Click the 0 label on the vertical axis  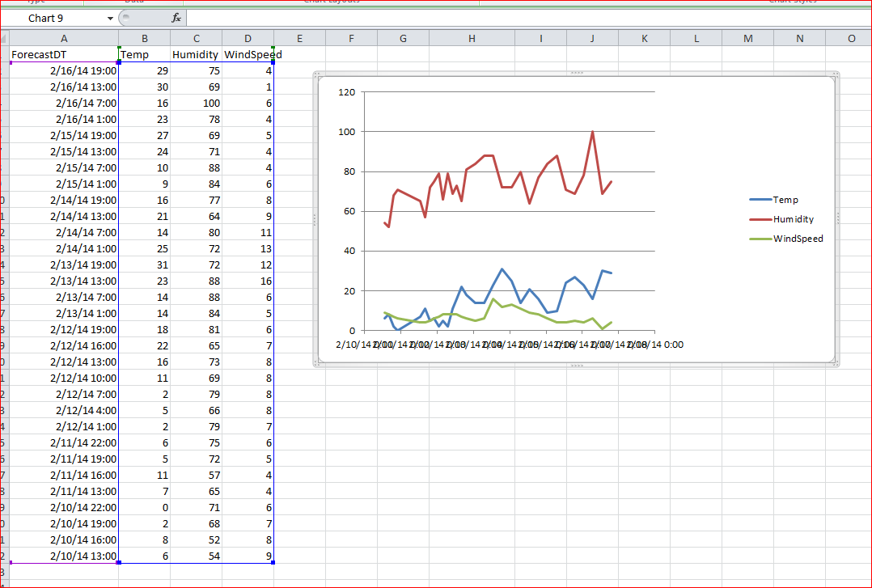[352, 331]
